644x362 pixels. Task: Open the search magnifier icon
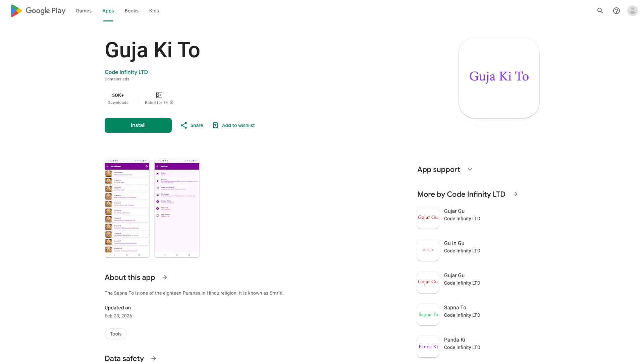pos(600,11)
